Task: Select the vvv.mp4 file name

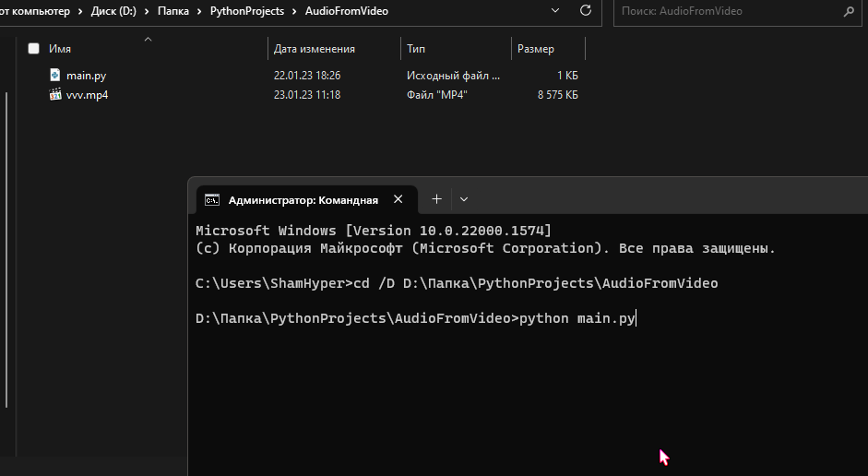Action: [87, 95]
